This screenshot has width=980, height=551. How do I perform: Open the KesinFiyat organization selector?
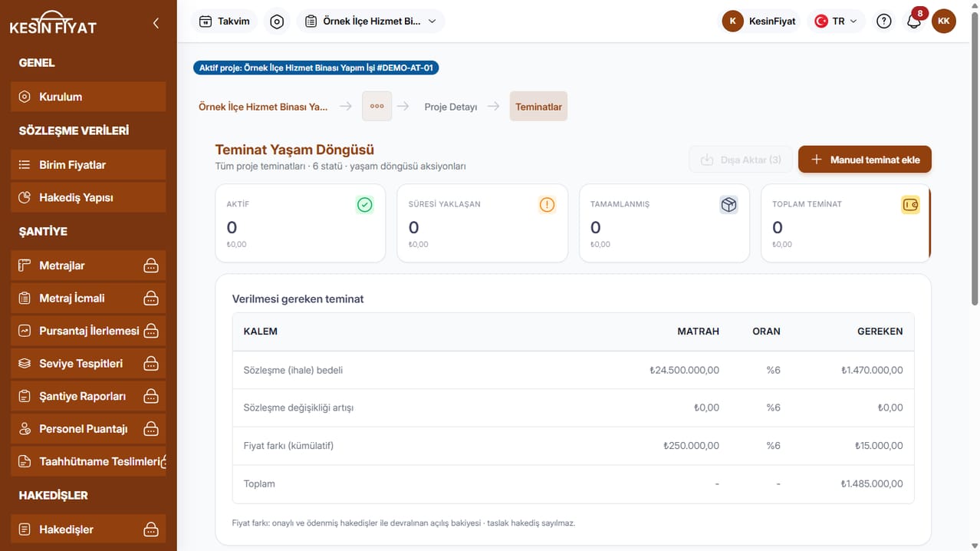pyautogui.click(x=759, y=21)
